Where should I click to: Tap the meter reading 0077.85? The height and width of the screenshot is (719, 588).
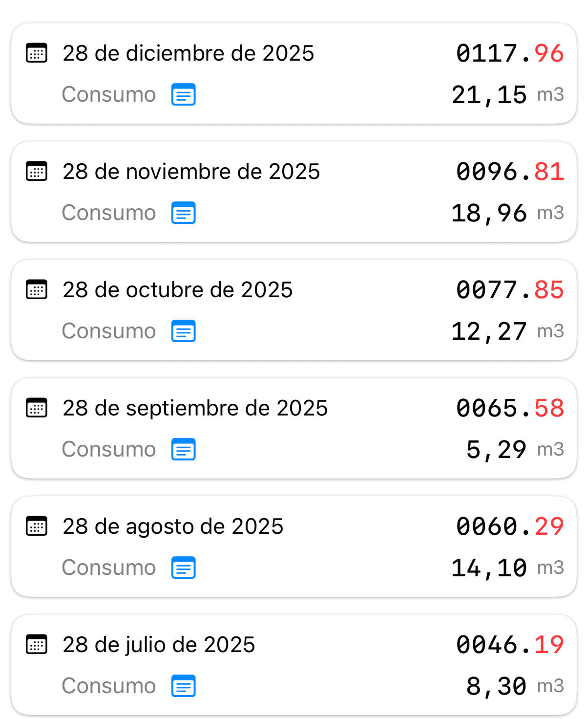pos(509,290)
